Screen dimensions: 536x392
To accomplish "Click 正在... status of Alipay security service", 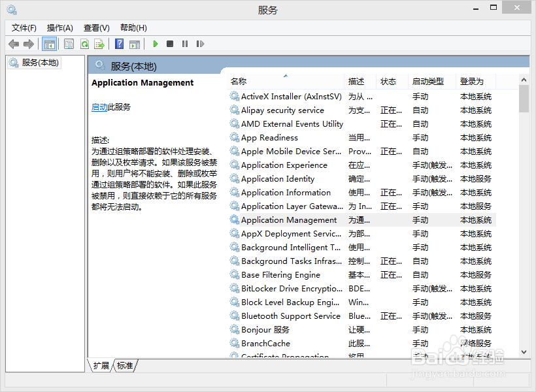I will click(391, 110).
